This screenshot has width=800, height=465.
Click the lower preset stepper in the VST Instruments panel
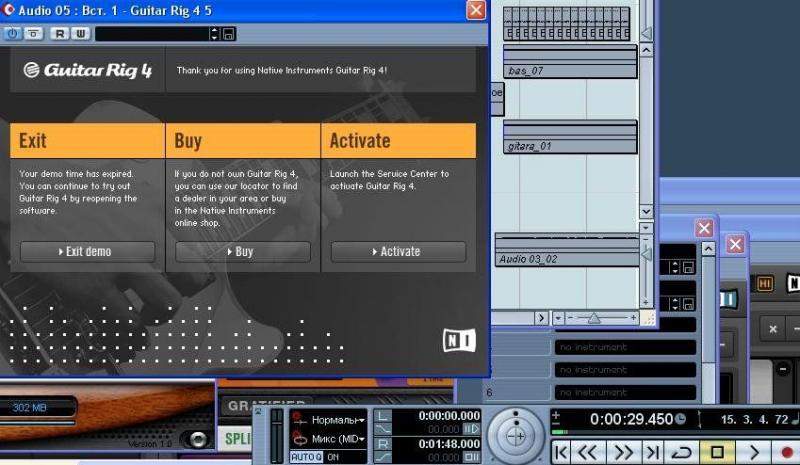pyautogui.click(x=675, y=304)
